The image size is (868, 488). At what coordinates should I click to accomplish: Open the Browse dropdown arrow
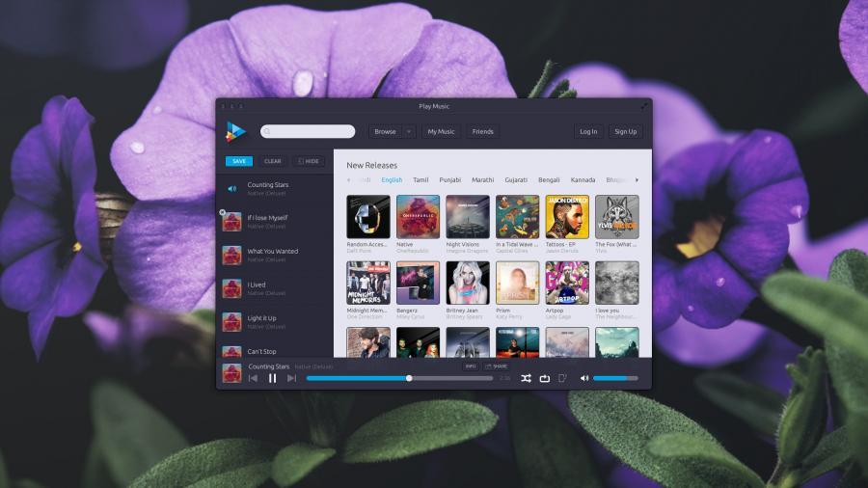409,131
